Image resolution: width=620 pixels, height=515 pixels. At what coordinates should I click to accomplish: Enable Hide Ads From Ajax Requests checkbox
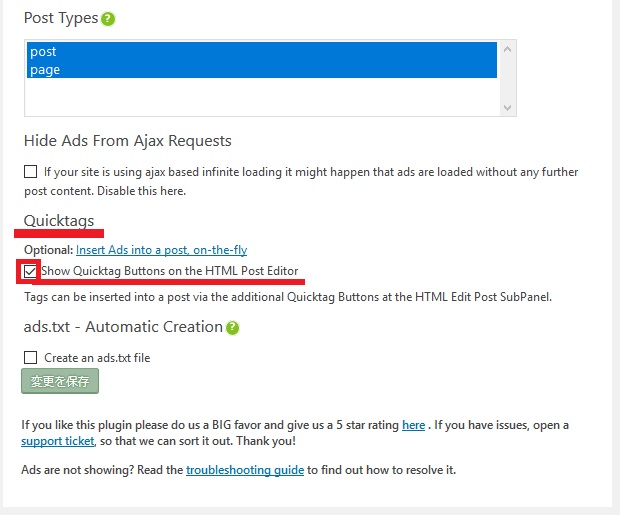(x=30, y=172)
